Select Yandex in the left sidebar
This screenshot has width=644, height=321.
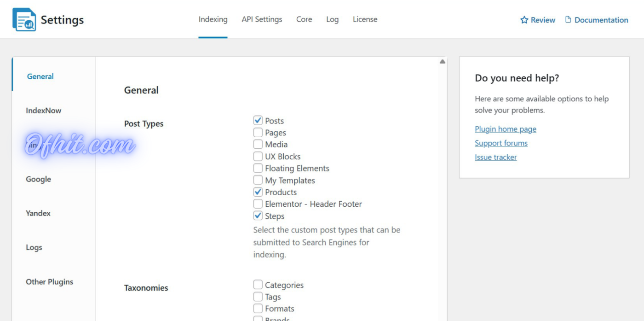click(x=38, y=213)
